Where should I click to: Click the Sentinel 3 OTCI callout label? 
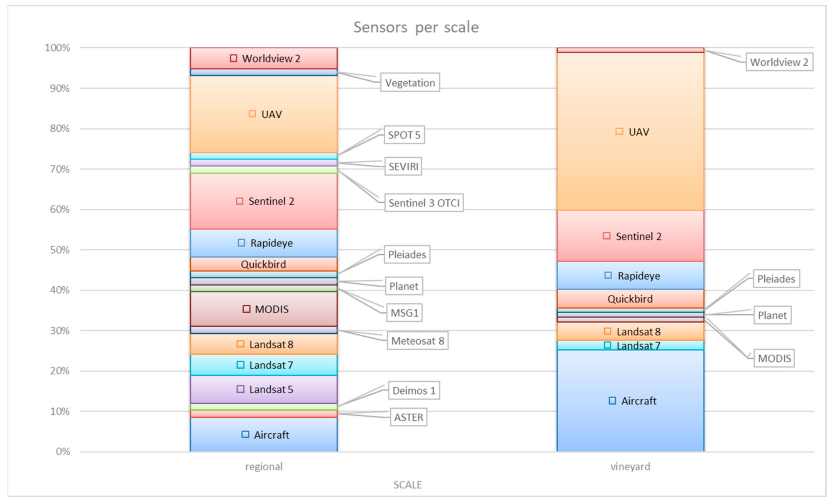[x=424, y=203]
